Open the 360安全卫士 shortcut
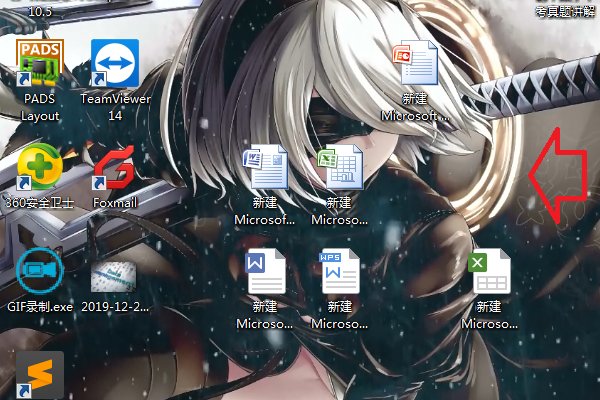Image resolution: width=600 pixels, height=400 pixels. pyautogui.click(x=39, y=167)
